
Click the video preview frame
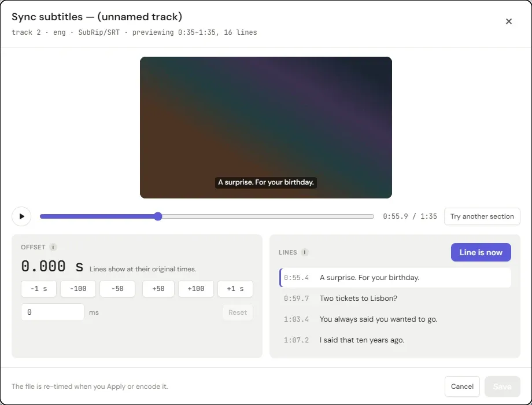coord(266,127)
